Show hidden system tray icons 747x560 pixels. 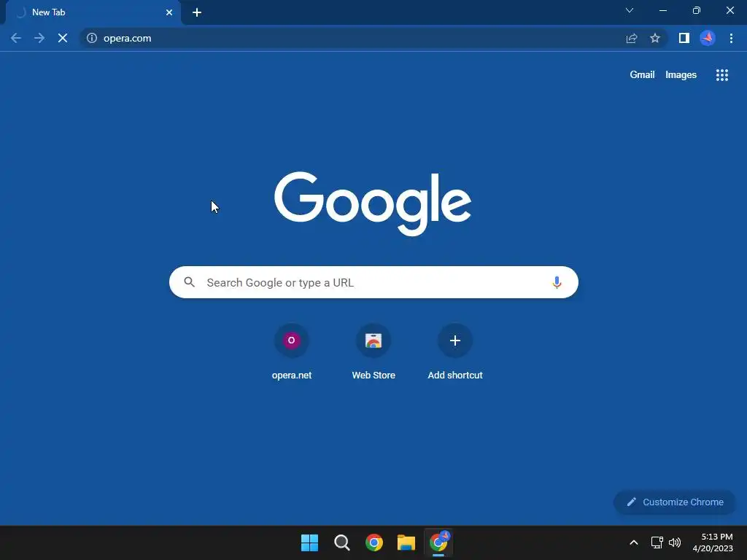[x=634, y=542]
